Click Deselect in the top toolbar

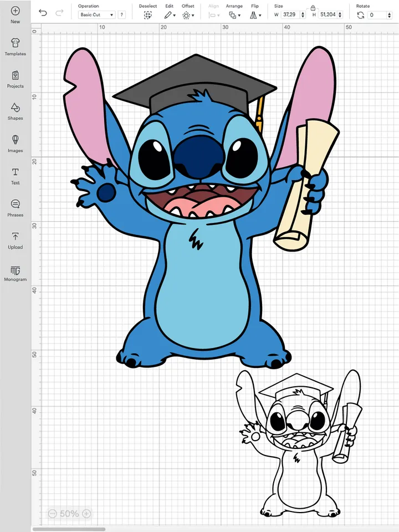[148, 16]
